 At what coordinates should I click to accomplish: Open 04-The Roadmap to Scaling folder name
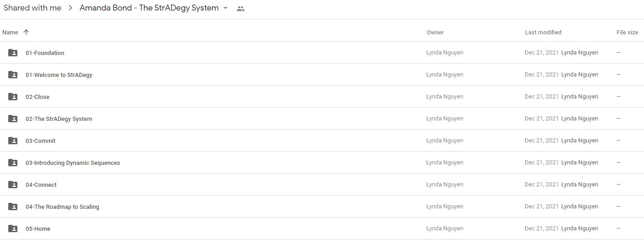click(x=62, y=207)
